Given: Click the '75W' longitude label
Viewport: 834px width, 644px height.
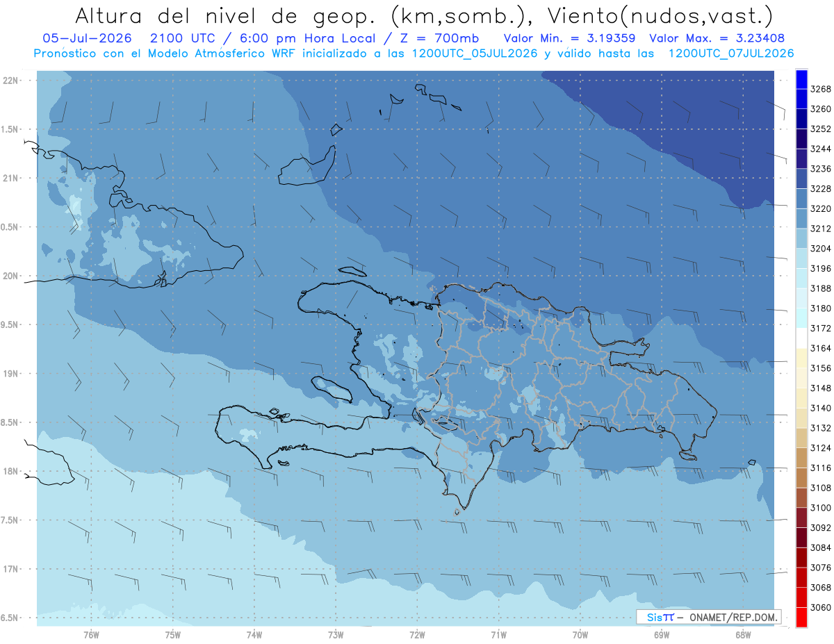Looking at the screenshot, I should click(173, 634).
